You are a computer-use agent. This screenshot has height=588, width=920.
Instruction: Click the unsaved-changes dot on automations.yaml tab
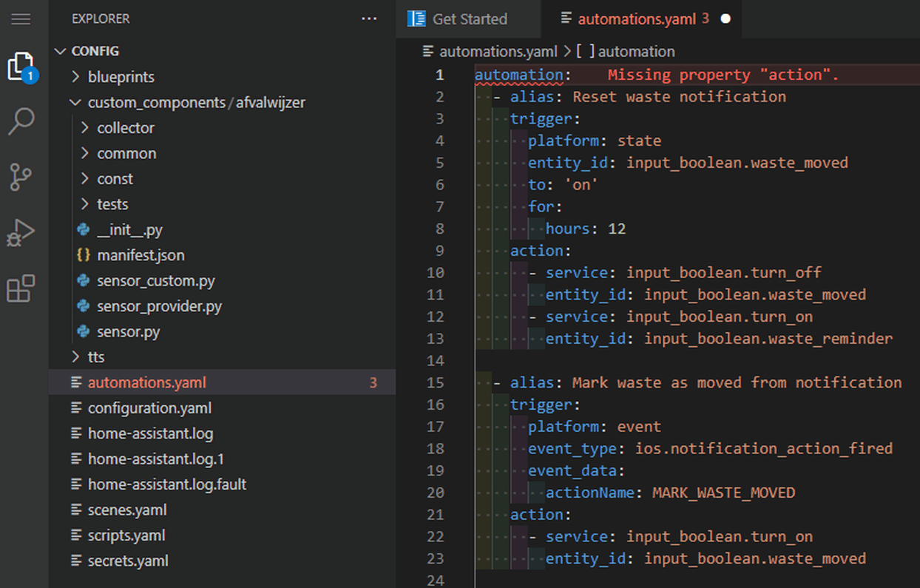point(725,19)
